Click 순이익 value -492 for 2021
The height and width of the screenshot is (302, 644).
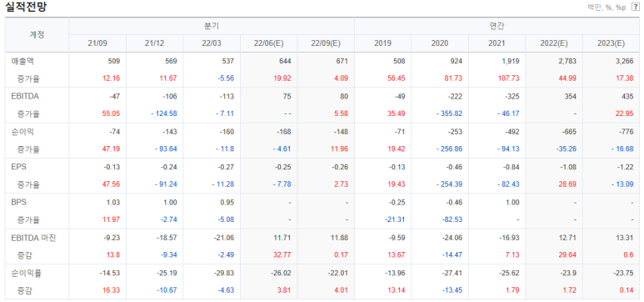512,132
